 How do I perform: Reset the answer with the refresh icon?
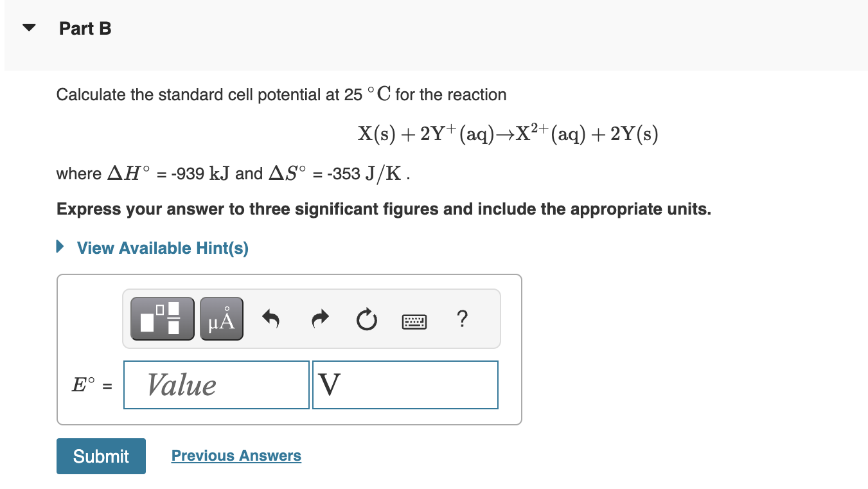[366, 319]
